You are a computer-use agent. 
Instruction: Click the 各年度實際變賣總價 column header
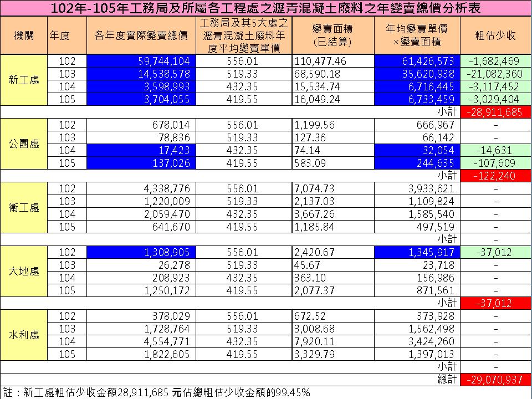click(x=141, y=35)
